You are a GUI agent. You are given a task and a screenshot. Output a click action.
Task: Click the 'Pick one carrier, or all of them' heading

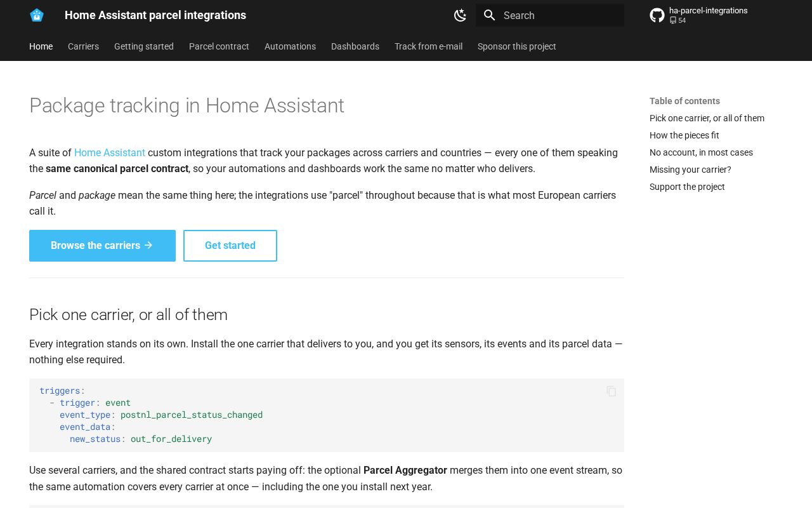click(128, 315)
